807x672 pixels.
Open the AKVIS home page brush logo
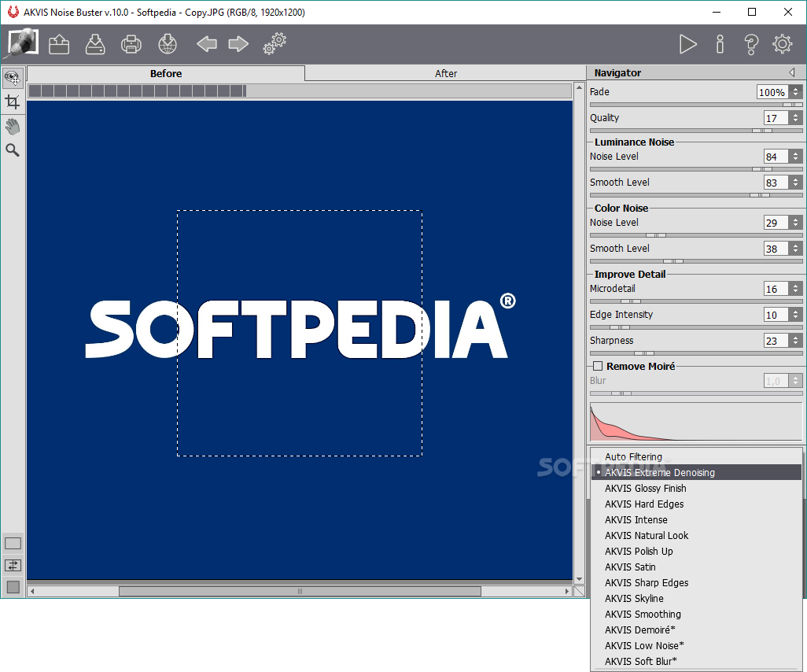(x=21, y=43)
